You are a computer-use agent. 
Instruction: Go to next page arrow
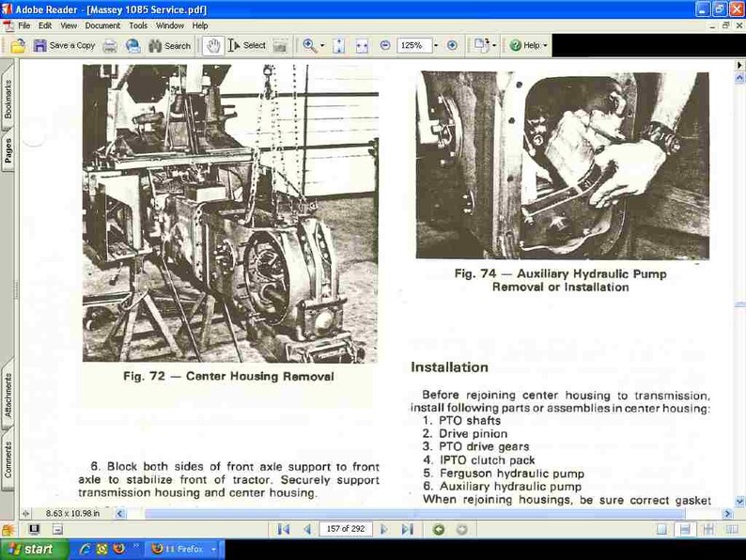(x=384, y=529)
